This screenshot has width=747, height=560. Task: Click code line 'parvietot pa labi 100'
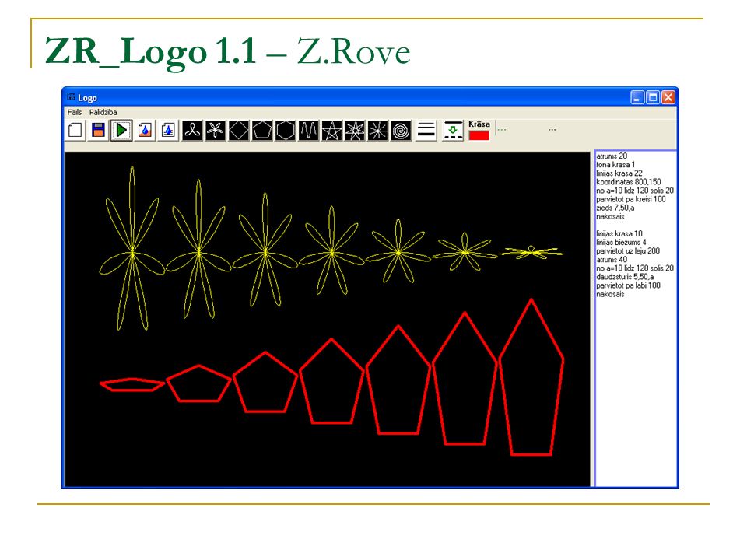629,285
